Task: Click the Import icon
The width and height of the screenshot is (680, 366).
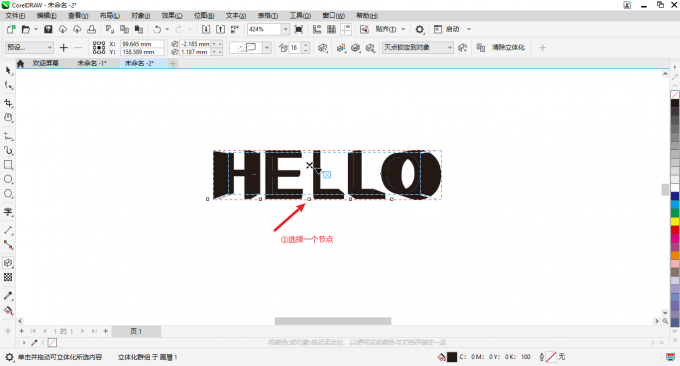Action: point(206,29)
